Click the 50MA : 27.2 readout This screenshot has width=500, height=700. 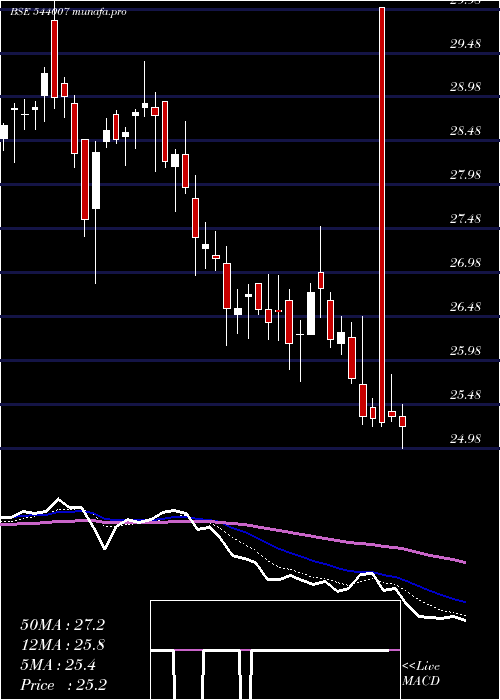62,625
